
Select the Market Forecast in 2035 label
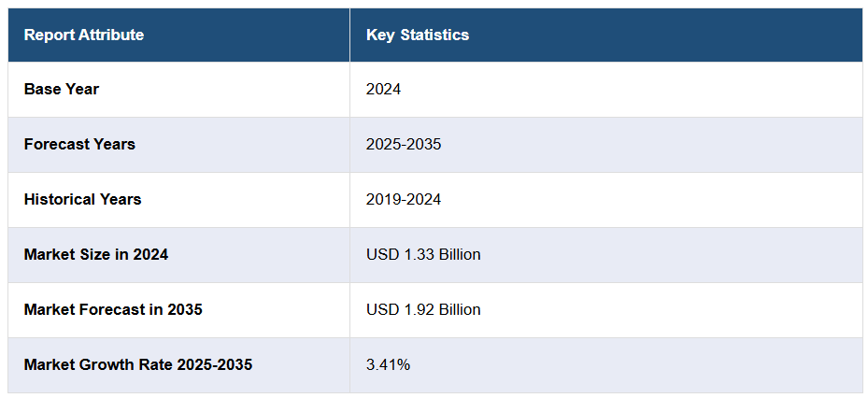point(113,309)
